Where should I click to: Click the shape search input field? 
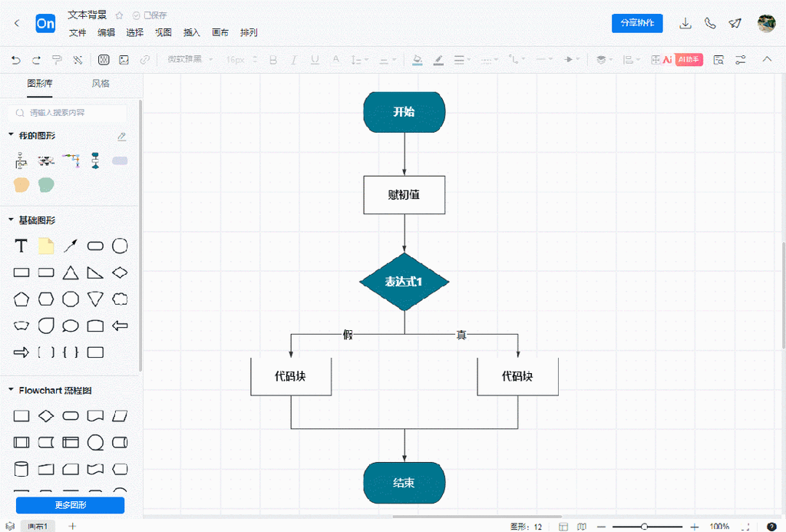pos(68,113)
